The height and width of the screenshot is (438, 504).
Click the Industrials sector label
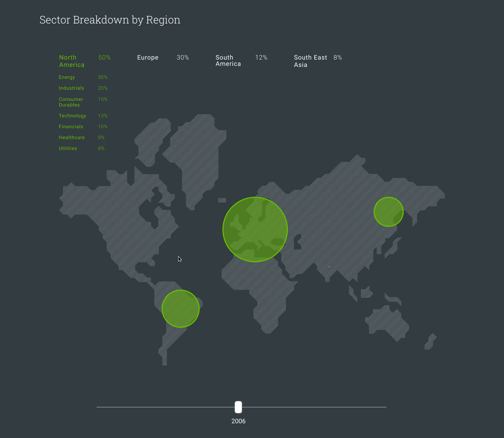pyautogui.click(x=71, y=88)
